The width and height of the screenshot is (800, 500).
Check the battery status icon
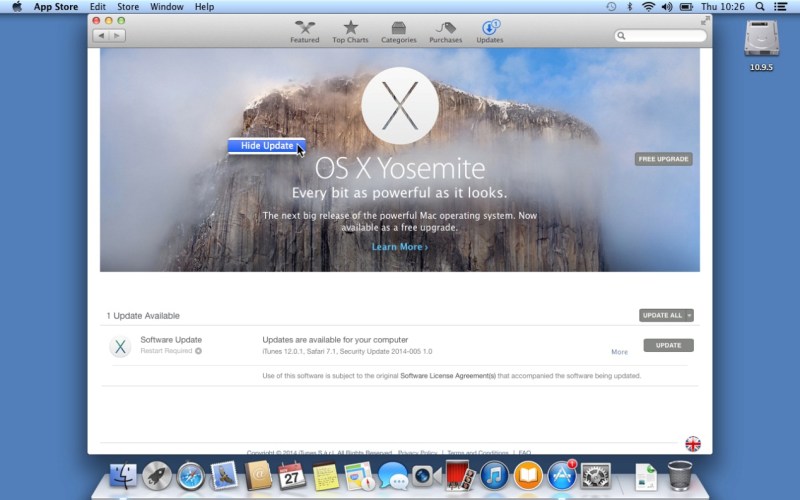coord(686,7)
